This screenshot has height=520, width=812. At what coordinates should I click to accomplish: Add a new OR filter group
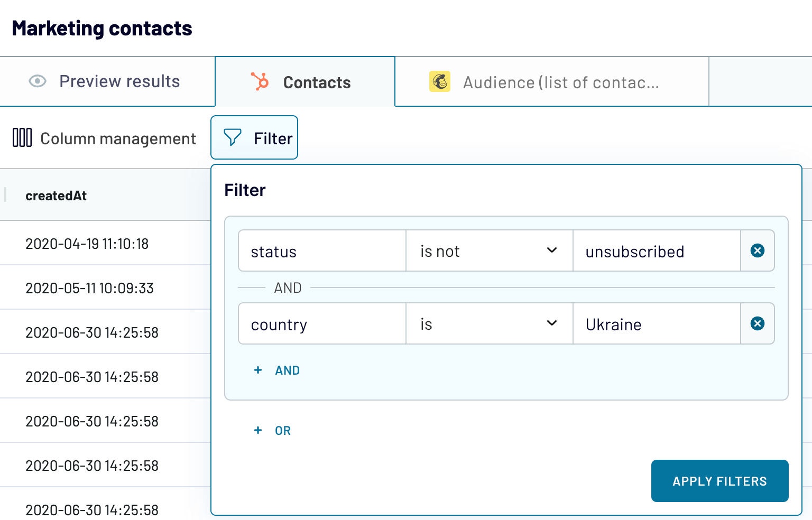click(x=283, y=431)
